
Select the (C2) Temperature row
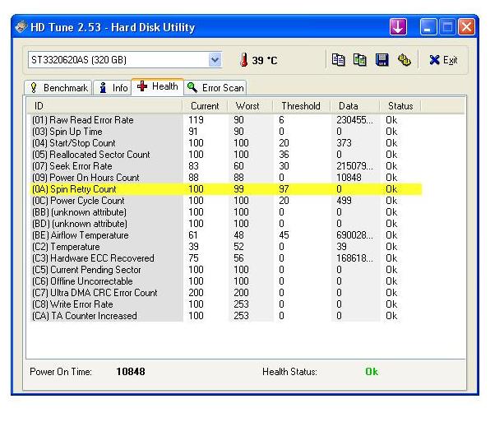tap(225, 247)
